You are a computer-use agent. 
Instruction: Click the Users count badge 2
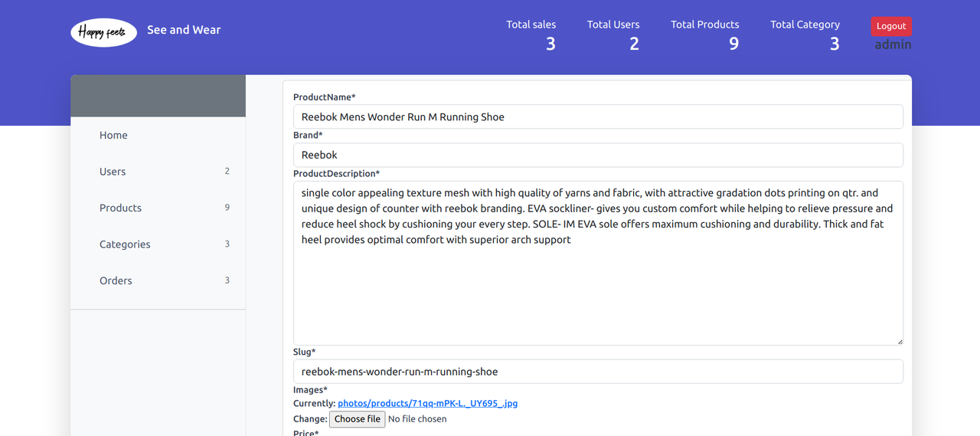tap(227, 172)
